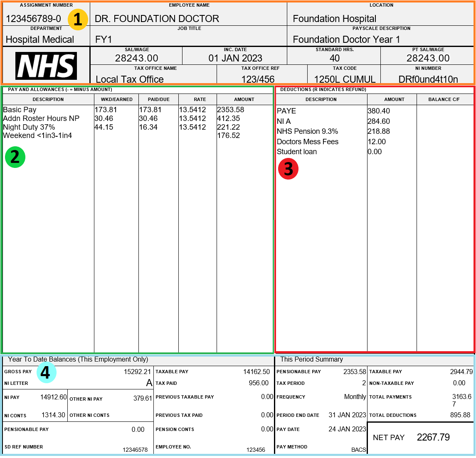This screenshot has height=458, width=476.
Task: Select the Doctors Mess Fees deduction
Action: click(x=308, y=142)
